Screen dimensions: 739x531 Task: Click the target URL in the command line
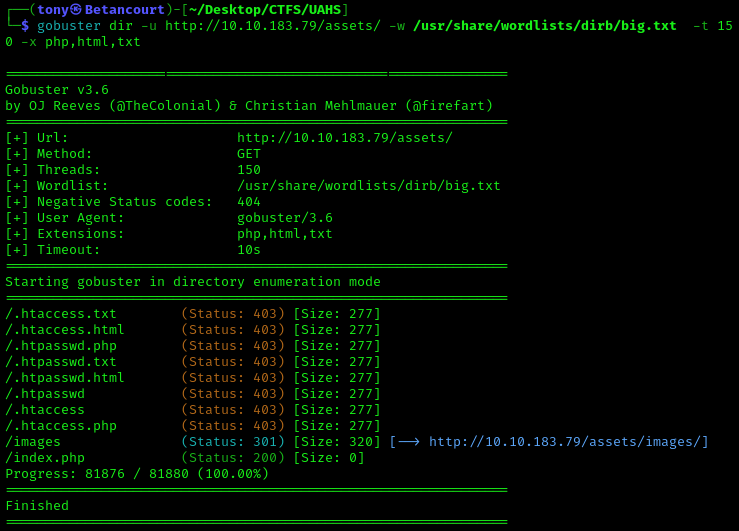click(x=272, y=26)
